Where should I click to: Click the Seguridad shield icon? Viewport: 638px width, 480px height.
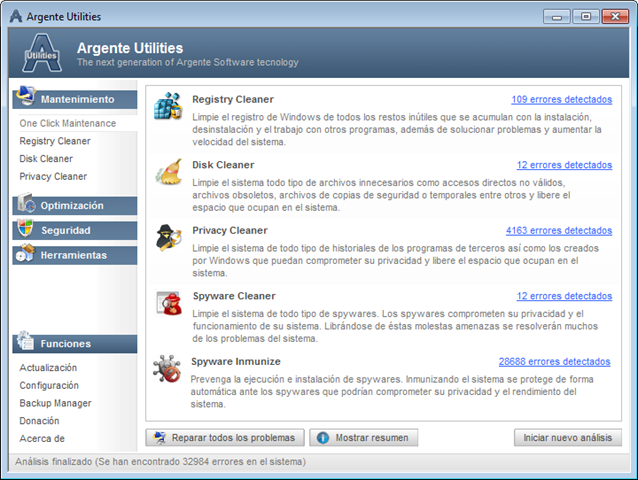pos(25,228)
